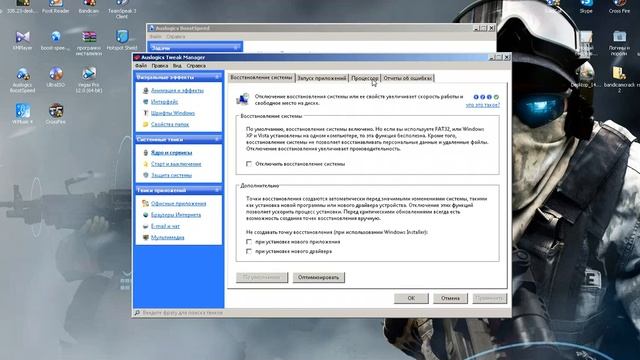Launch KMPlayer from the desktop
The height and width of the screenshot is (360, 640).
[22, 40]
